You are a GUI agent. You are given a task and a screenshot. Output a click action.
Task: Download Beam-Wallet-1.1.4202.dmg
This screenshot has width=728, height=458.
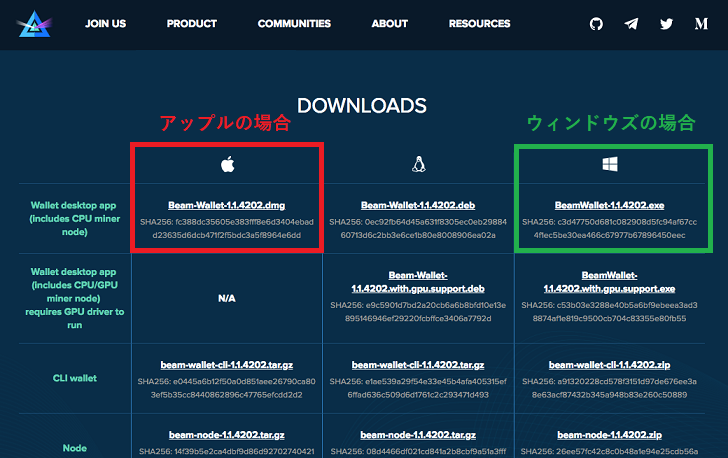pyautogui.click(x=227, y=205)
